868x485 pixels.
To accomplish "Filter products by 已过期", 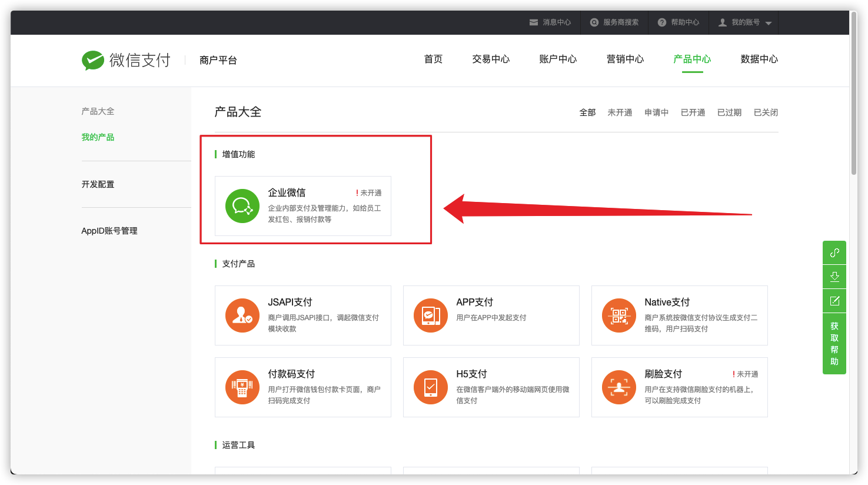I will [x=729, y=112].
